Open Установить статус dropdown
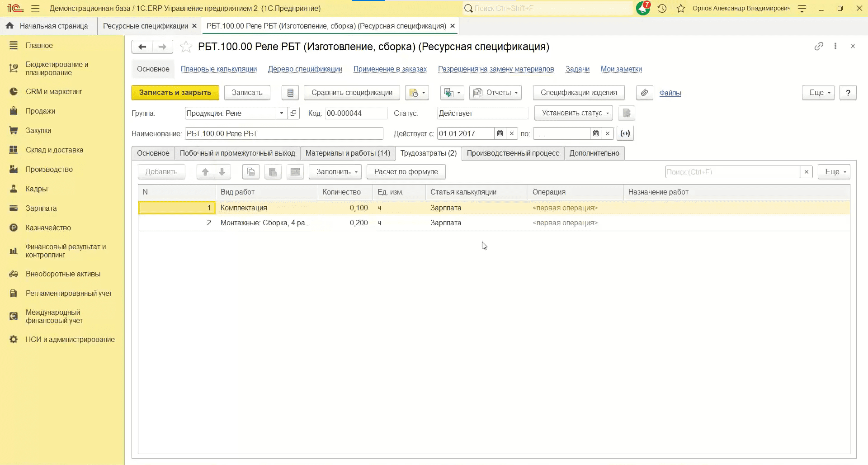 tap(574, 113)
